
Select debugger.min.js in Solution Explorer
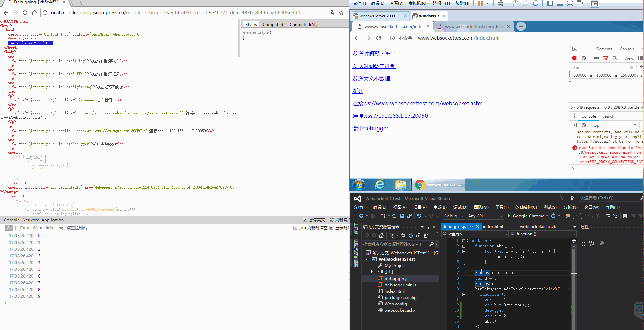point(400,285)
